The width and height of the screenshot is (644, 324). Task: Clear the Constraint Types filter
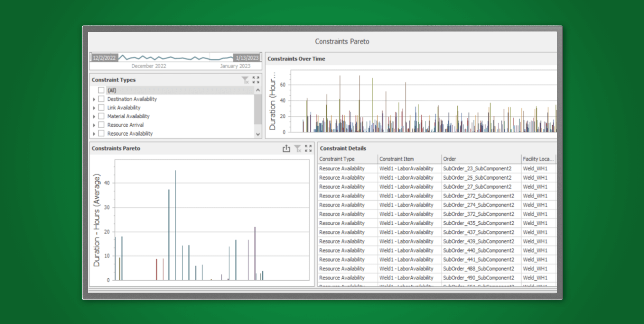point(245,80)
